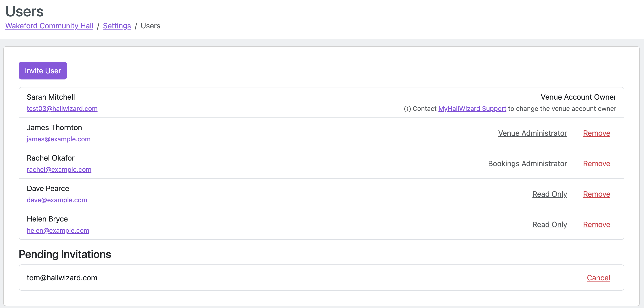
Task: Change Dave Pearce's Read Only role
Action: [x=550, y=194]
